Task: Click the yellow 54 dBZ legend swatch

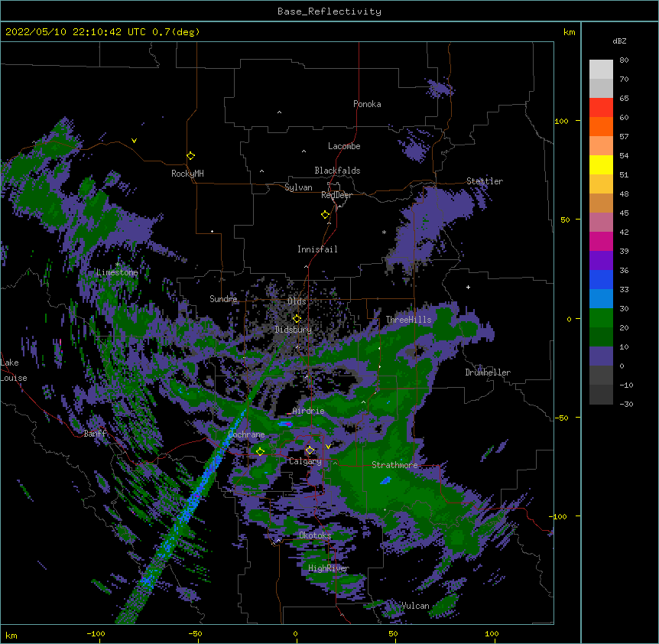Action: pos(601,164)
